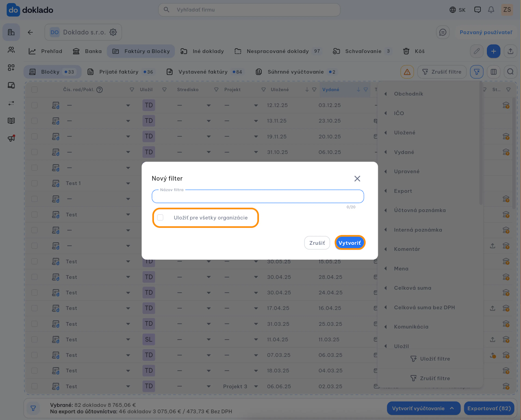Select checkbox of row dated 13.11.25
Viewport: 521px width, 420px height.
click(34, 121)
